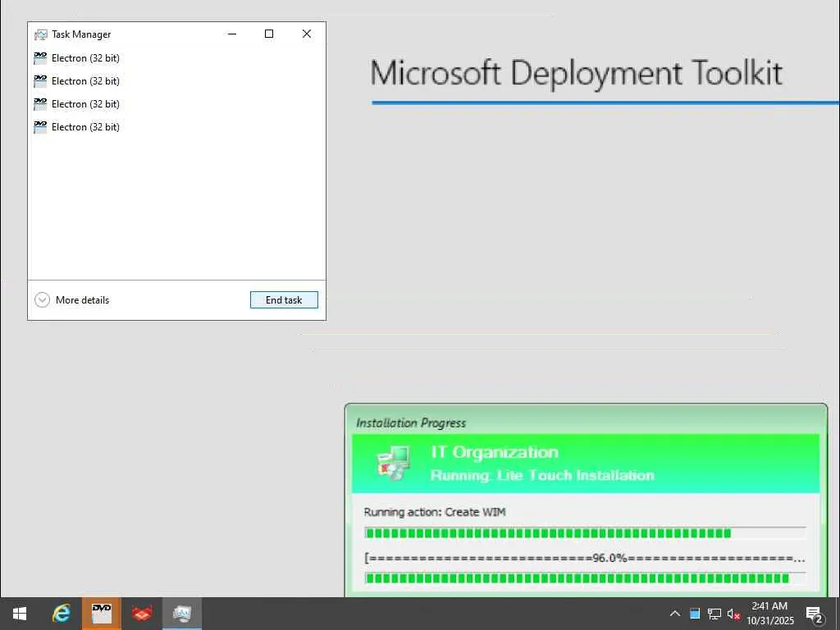
Task: Open the clock showing 2:41 AM
Action: (x=769, y=614)
